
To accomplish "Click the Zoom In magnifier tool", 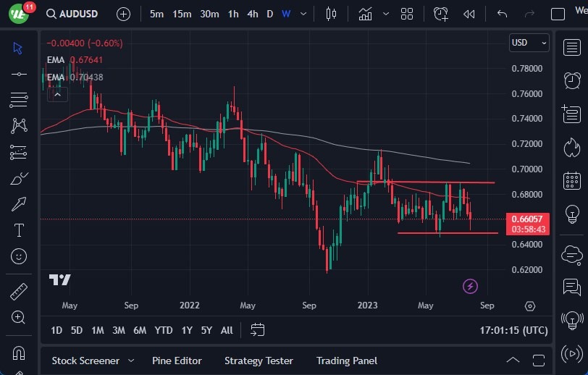I will coord(19,317).
